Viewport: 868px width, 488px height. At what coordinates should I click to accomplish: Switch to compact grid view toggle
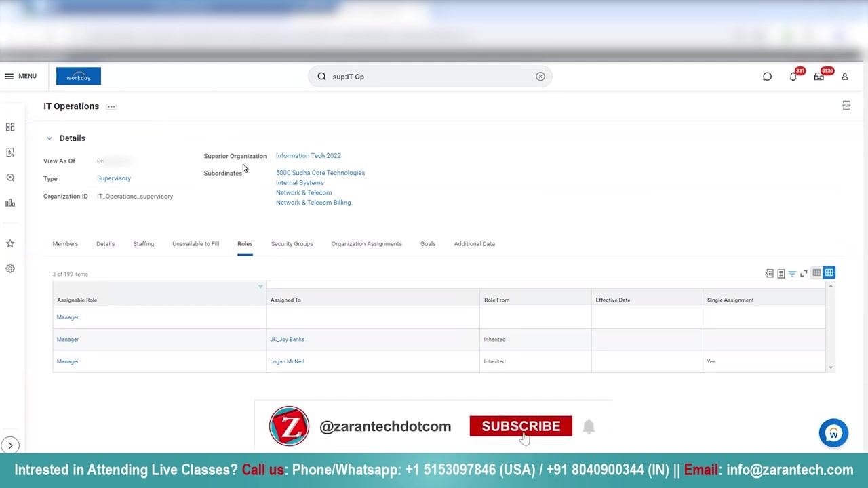point(816,272)
